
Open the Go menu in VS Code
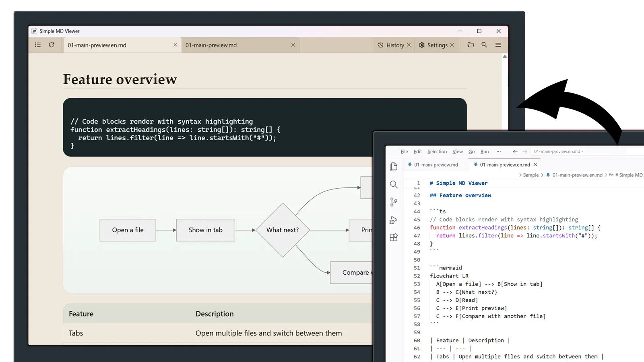coord(471,152)
